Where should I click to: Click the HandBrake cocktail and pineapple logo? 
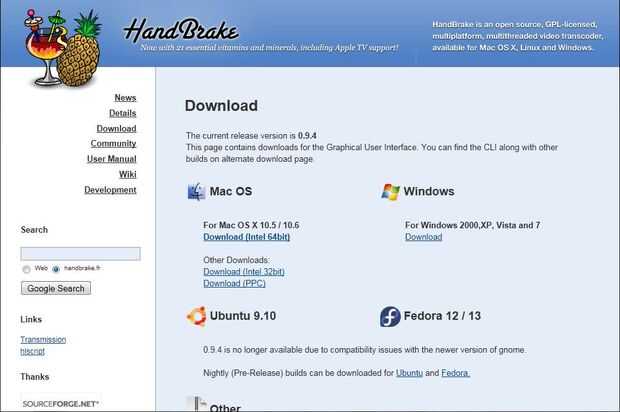click(62, 48)
